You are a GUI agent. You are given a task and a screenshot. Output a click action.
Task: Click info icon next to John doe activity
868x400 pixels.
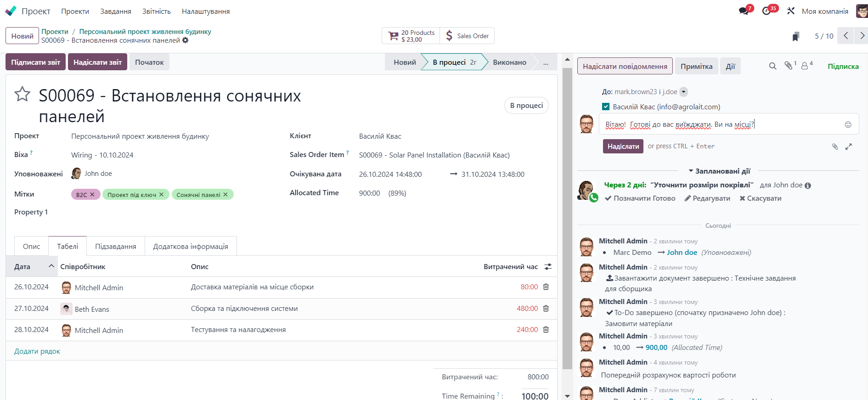(808, 186)
